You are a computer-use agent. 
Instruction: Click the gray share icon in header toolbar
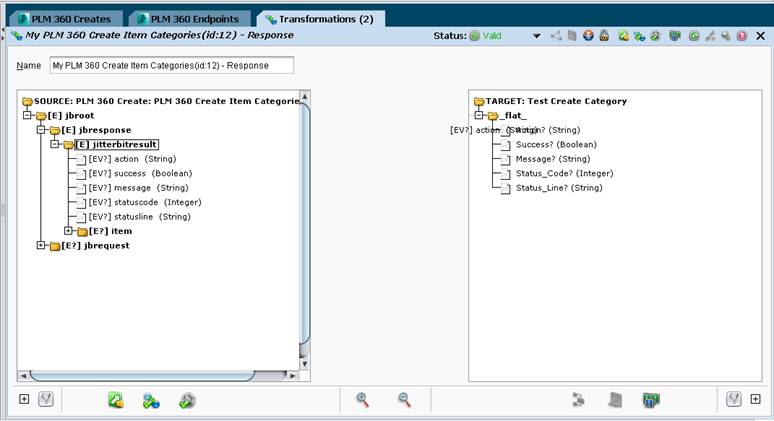click(x=556, y=36)
